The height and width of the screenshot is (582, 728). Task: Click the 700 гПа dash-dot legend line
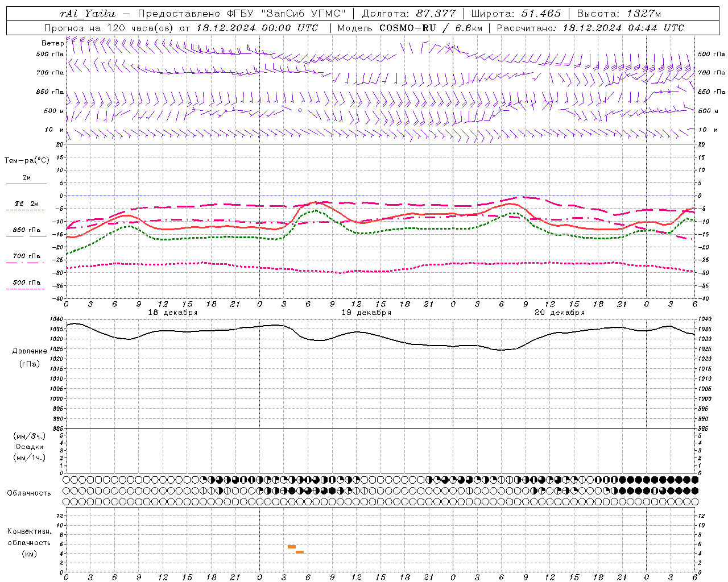point(26,263)
